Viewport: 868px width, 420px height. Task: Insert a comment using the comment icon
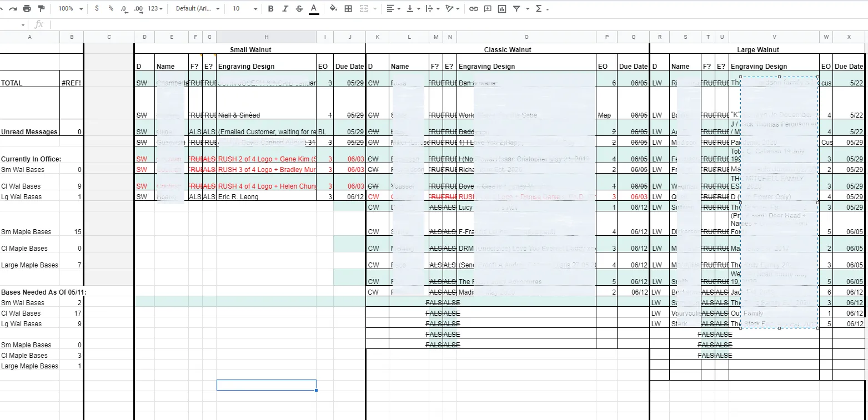pyautogui.click(x=488, y=9)
